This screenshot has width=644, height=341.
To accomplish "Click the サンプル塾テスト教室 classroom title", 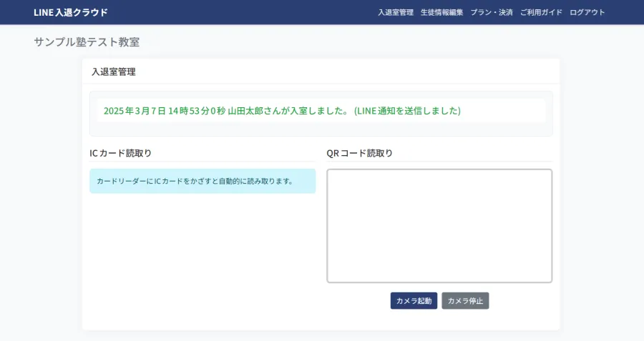I will pos(87,42).
